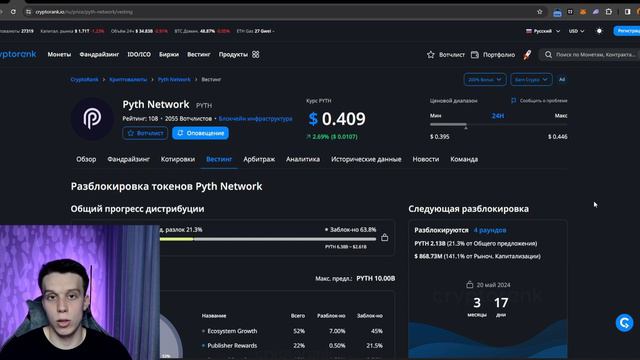Open Вотчлист in the top navigation
Image resolution: width=640 pixels, height=360 pixels.
coord(446,55)
